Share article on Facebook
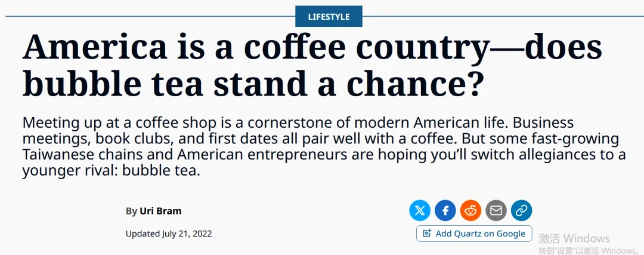 coord(445,210)
